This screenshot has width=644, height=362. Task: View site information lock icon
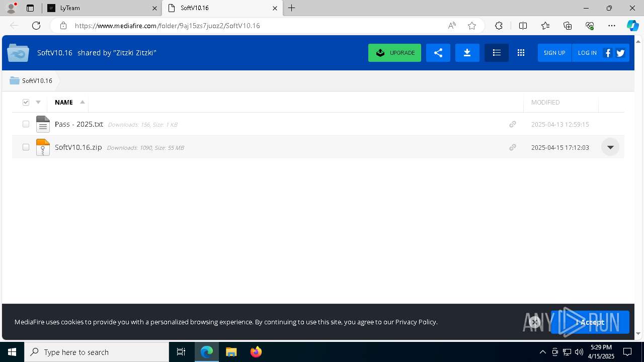tap(63, 26)
